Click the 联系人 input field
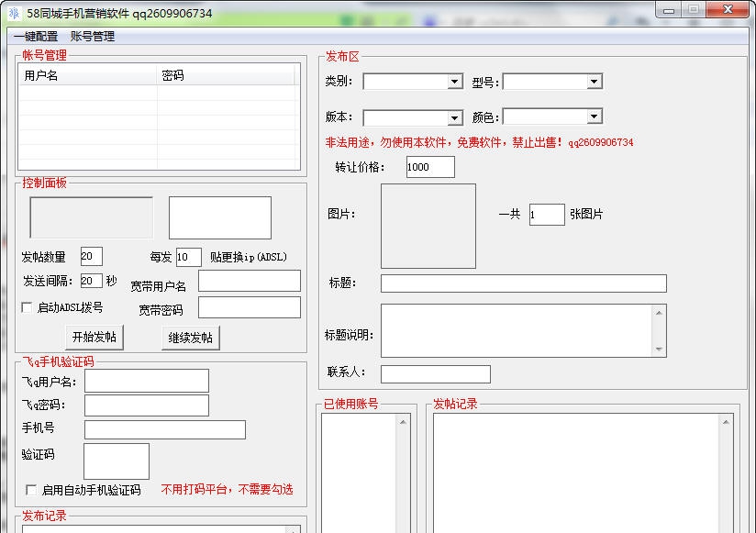This screenshot has height=533, width=756. tap(436, 374)
